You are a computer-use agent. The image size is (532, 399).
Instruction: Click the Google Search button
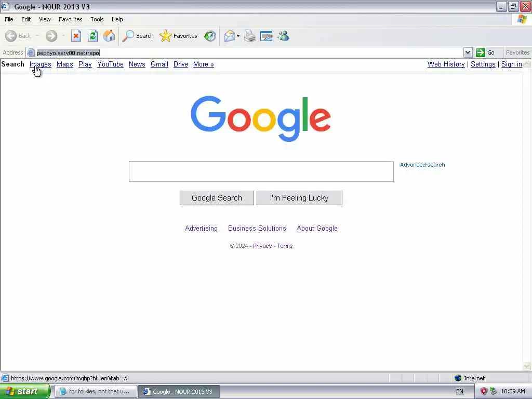click(x=217, y=198)
